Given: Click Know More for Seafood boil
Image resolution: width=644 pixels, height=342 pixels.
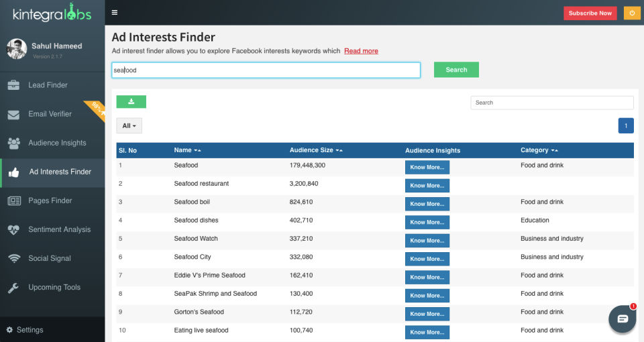Looking at the screenshot, I should (427, 204).
